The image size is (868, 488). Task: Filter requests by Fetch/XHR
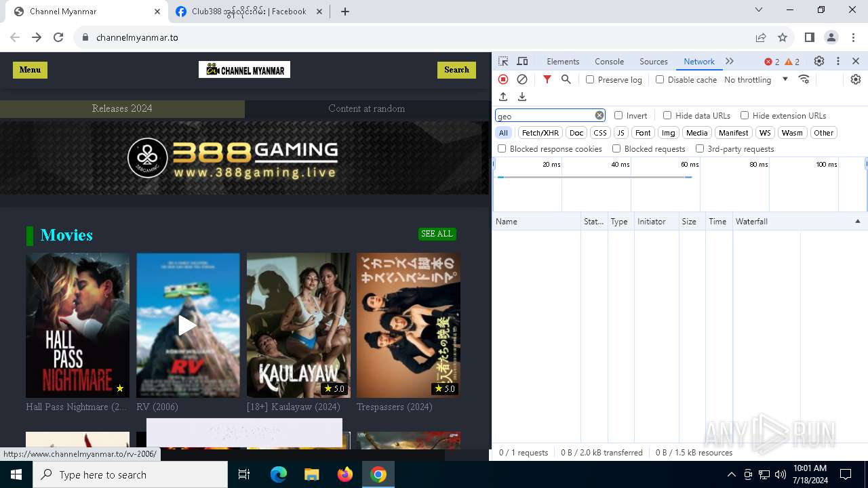[x=540, y=133]
